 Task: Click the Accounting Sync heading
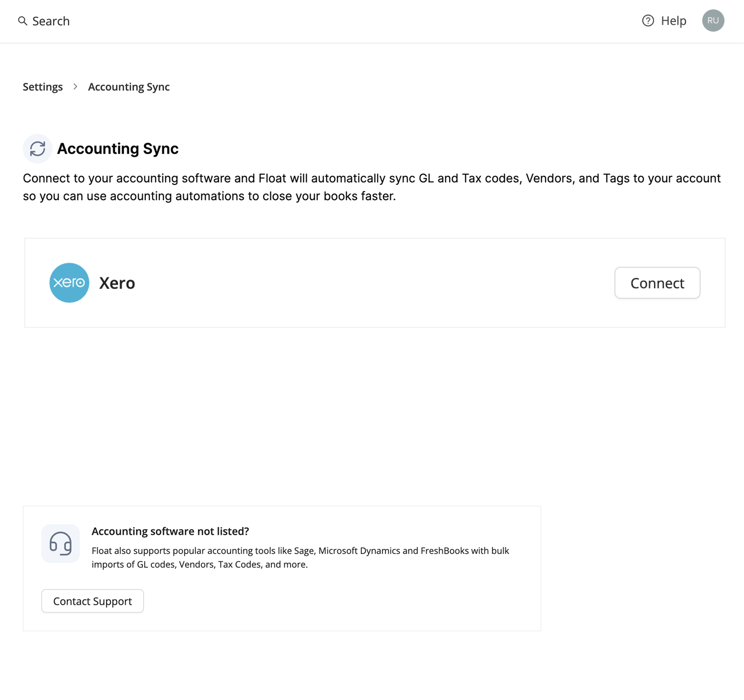(x=118, y=149)
